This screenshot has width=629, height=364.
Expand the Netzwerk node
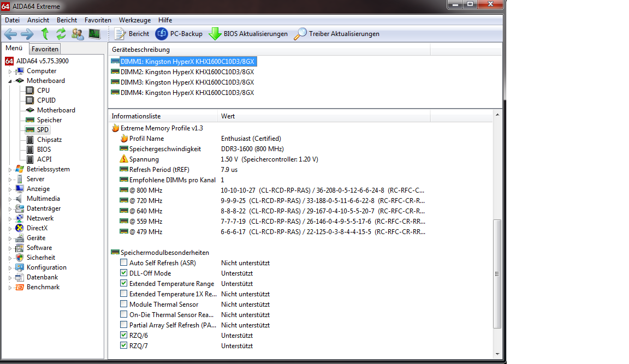pos(10,218)
